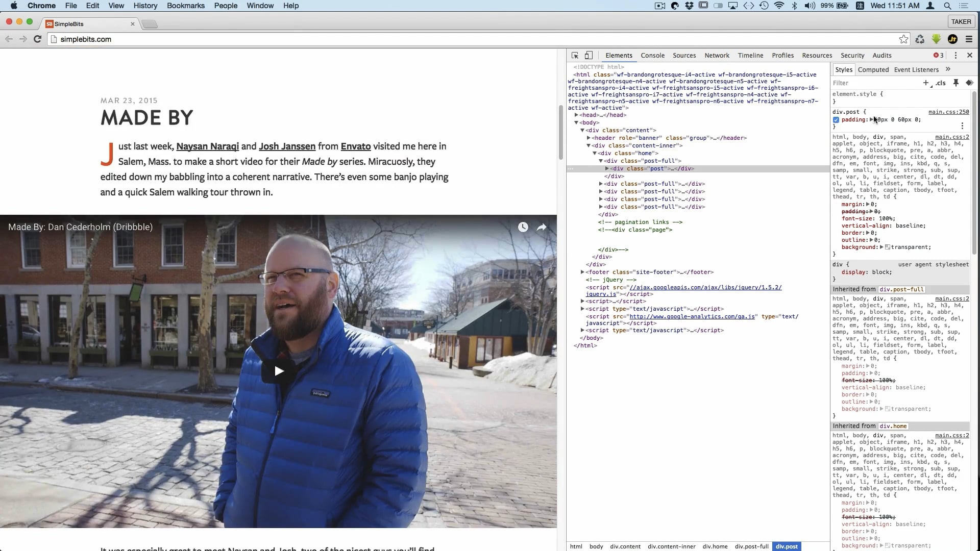
Task: Show more Styles sidebar tabs chevron
Action: tap(948, 69)
